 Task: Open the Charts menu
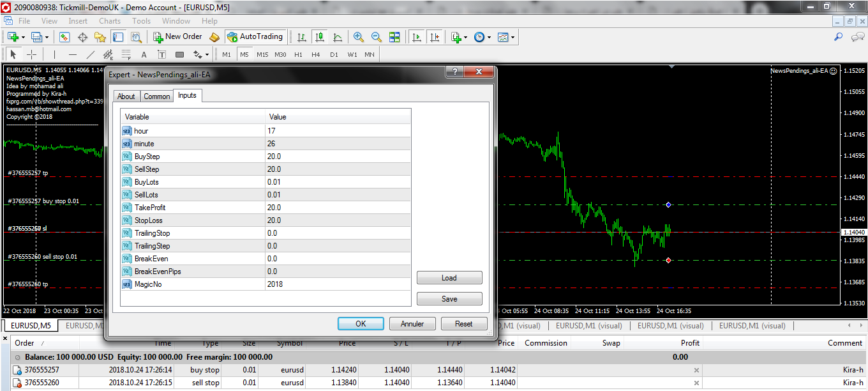point(110,21)
